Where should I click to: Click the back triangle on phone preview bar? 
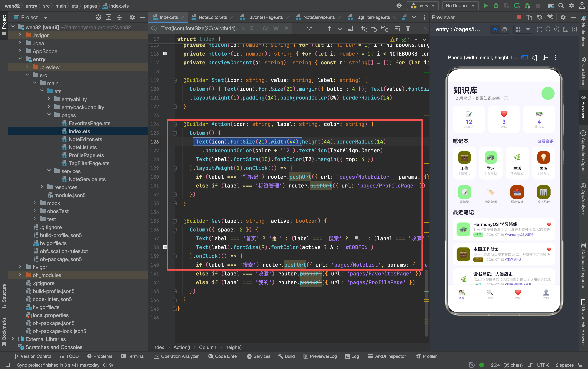click(x=535, y=58)
